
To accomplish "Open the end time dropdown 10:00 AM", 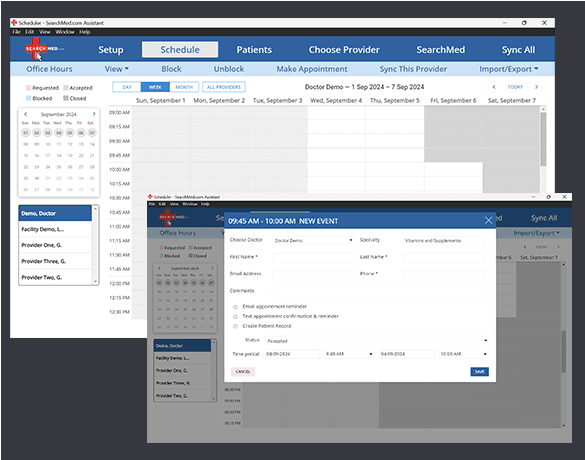I will click(464, 354).
